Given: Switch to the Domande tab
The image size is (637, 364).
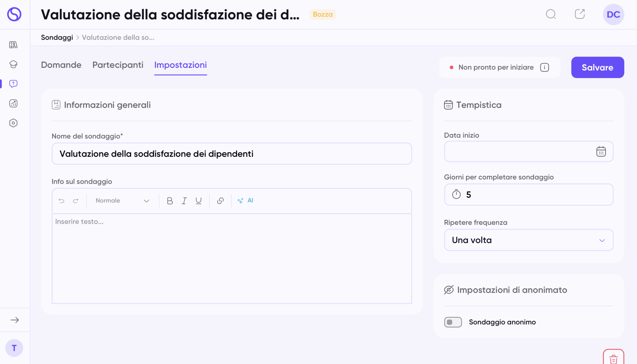Looking at the screenshot, I should pyautogui.click(x=61, y=65).
